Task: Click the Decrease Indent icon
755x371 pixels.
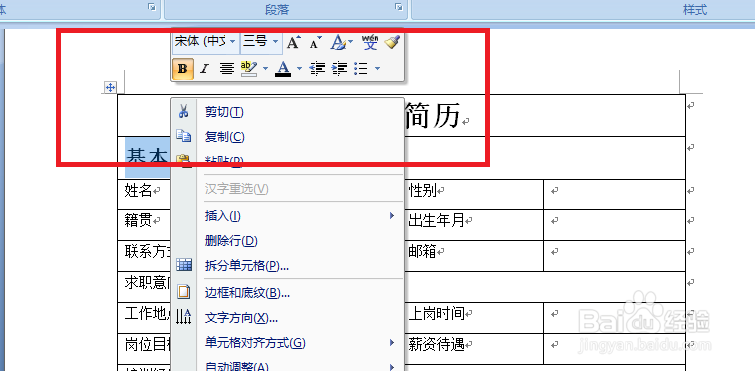Action: pyautogui.click(x=317, y=69)
